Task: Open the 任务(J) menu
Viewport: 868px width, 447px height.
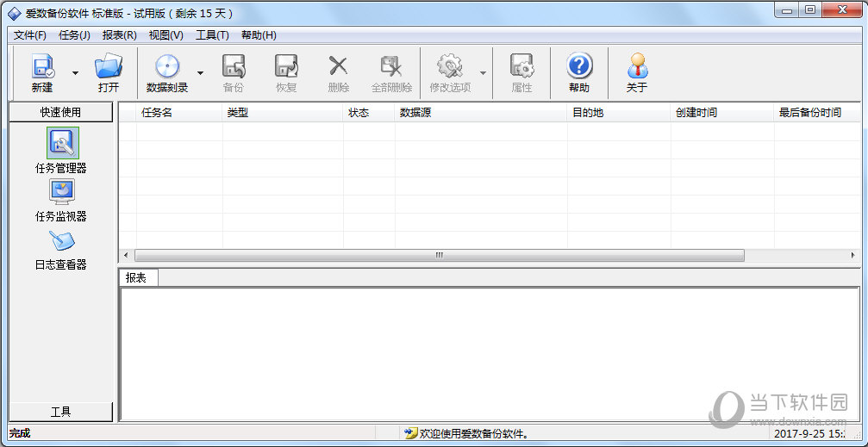Action: (x=74, y=35)
